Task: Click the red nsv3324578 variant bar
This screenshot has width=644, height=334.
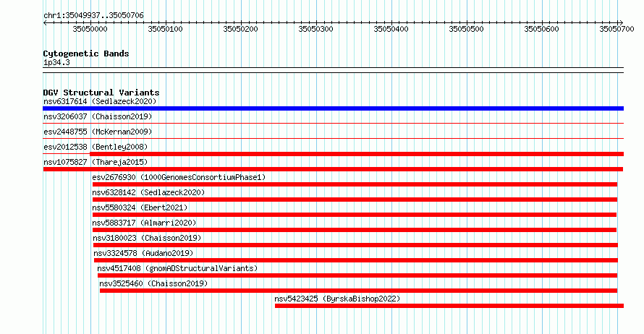Action: coord(356,260)
